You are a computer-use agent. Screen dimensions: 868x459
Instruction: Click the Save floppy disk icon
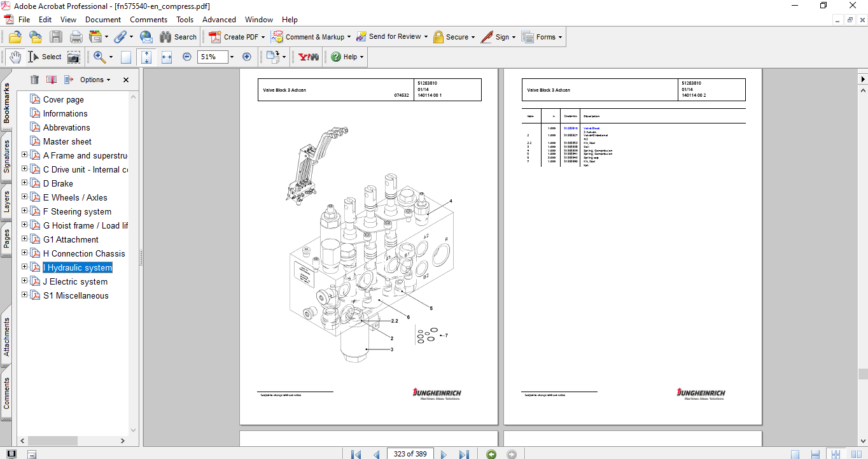[56, 37]
